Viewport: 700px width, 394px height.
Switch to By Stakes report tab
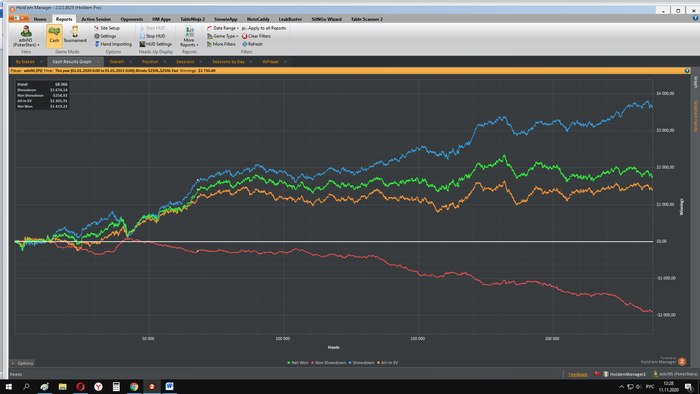pyautogui.click(x=25, y=62)
